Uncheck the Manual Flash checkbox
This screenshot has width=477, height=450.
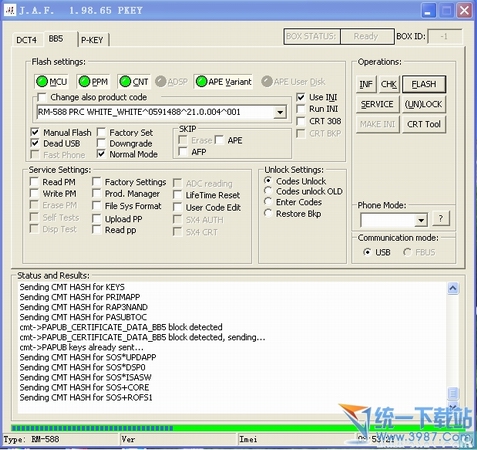click(x=35, y=132)
